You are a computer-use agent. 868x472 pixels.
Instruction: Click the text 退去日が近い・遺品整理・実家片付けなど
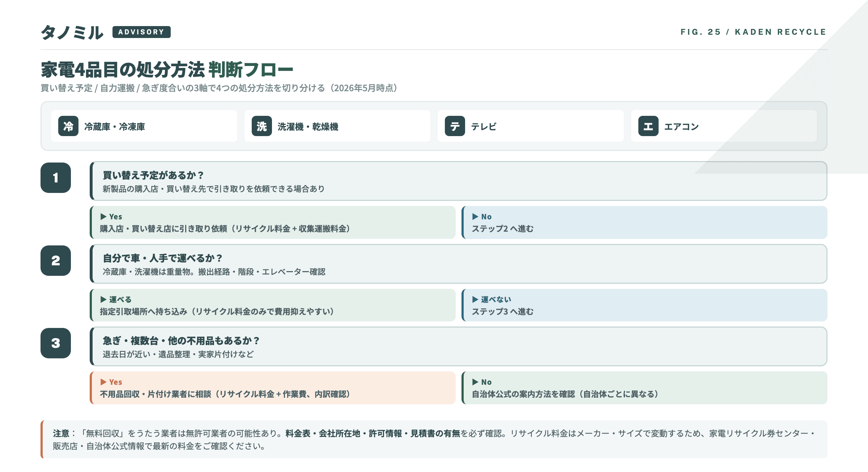point(178,354)
